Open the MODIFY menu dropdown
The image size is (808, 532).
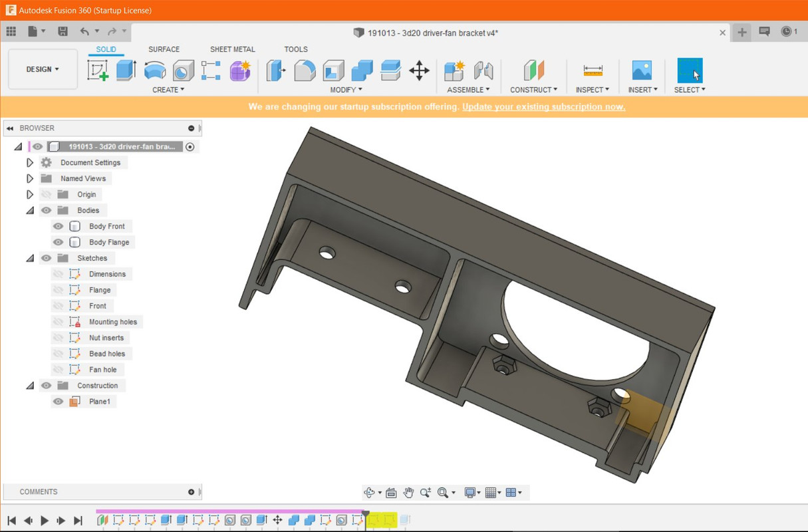coord(346,90)
